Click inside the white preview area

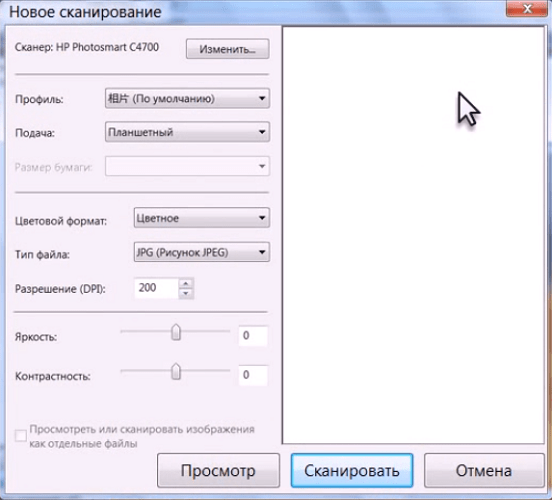click(413, 235)
